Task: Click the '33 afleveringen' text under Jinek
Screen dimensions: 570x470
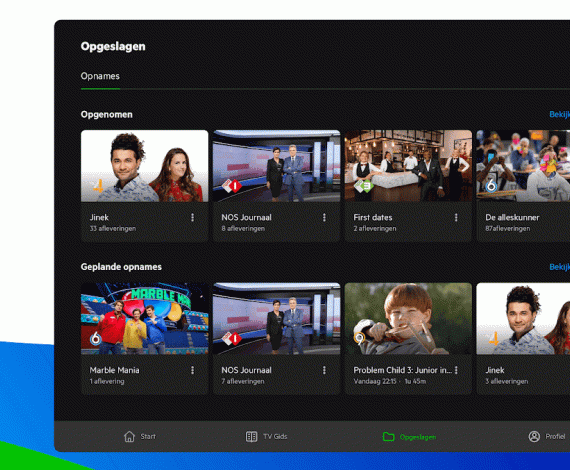Action: click(113, 229)
